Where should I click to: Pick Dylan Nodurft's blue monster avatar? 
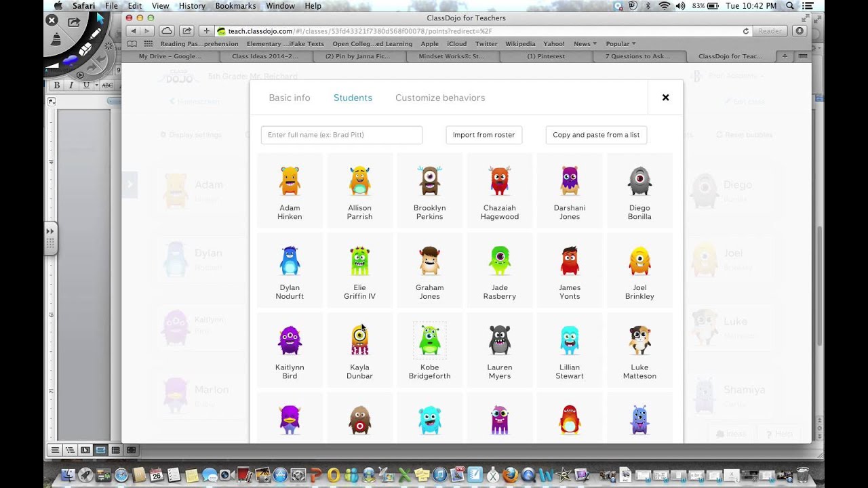pos(290,260)
